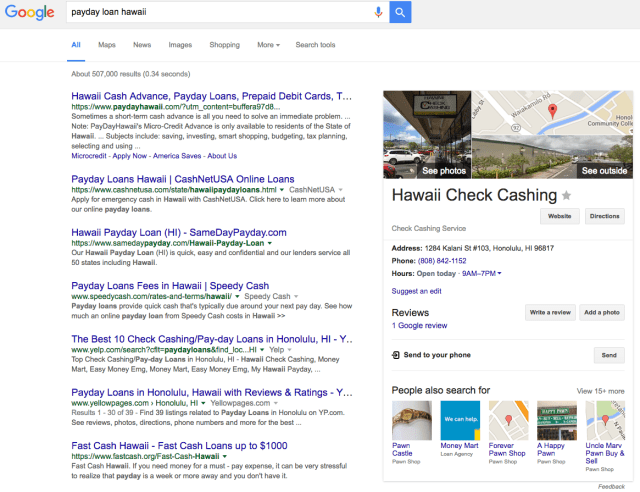Open Payday Loans in Honolulu yellowpages result
The width and height of the screenshot is (640, 492).
(212, 392)
